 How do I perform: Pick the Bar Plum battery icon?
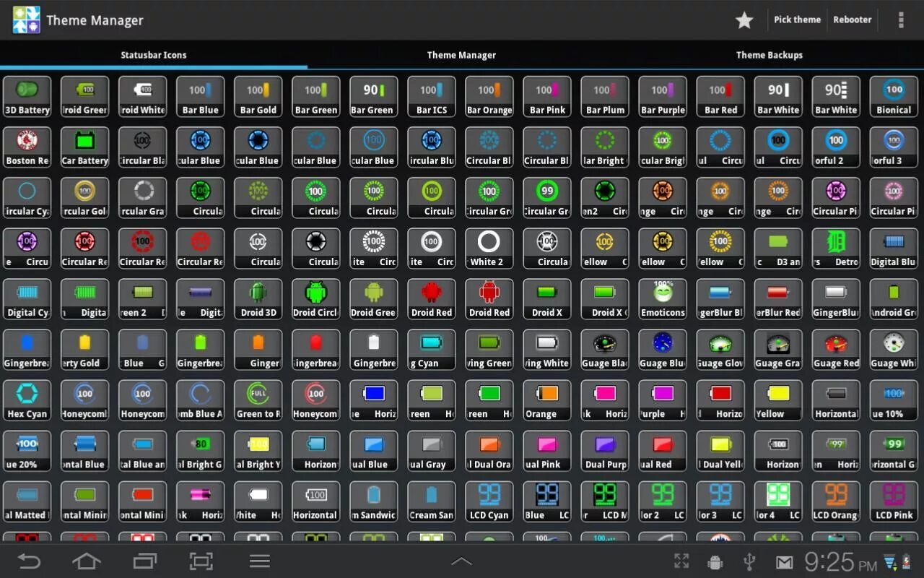pyautogui.click(x=605, y=97)
